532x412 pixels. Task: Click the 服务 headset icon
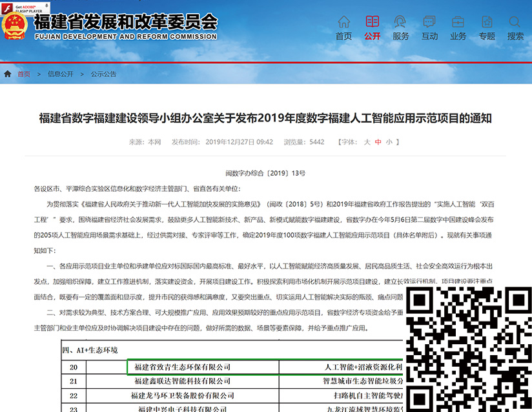(401, 23)
